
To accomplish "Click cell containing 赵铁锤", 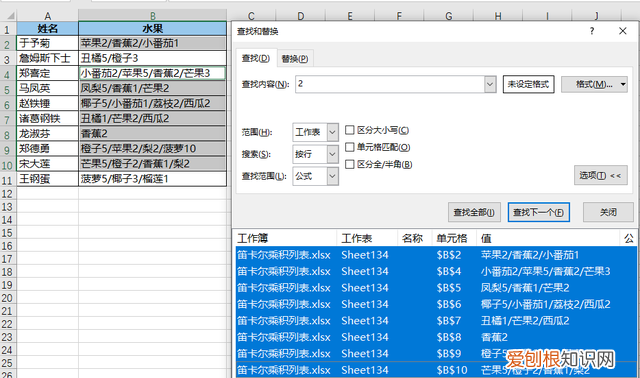I will pos(47,104).
